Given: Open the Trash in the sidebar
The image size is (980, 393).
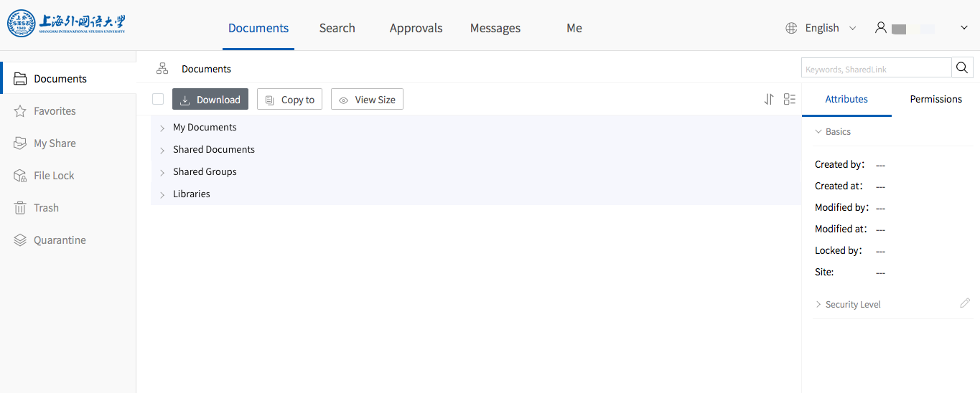Looking at the screenshot, I should coord(46,208).
